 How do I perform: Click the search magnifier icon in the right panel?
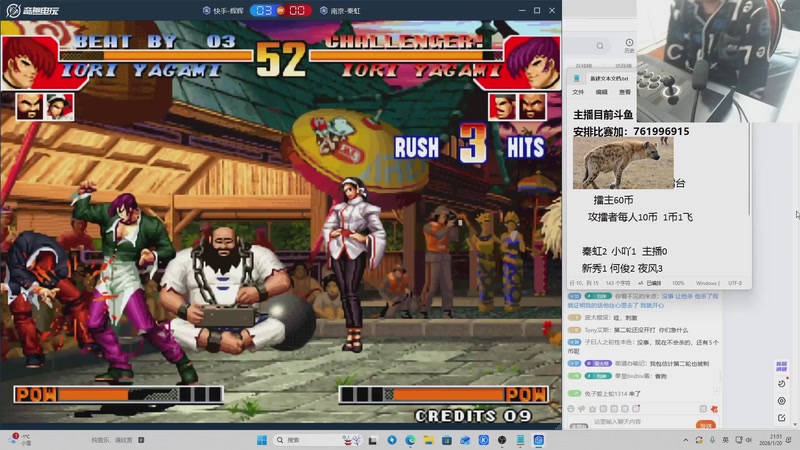(600, 46)
